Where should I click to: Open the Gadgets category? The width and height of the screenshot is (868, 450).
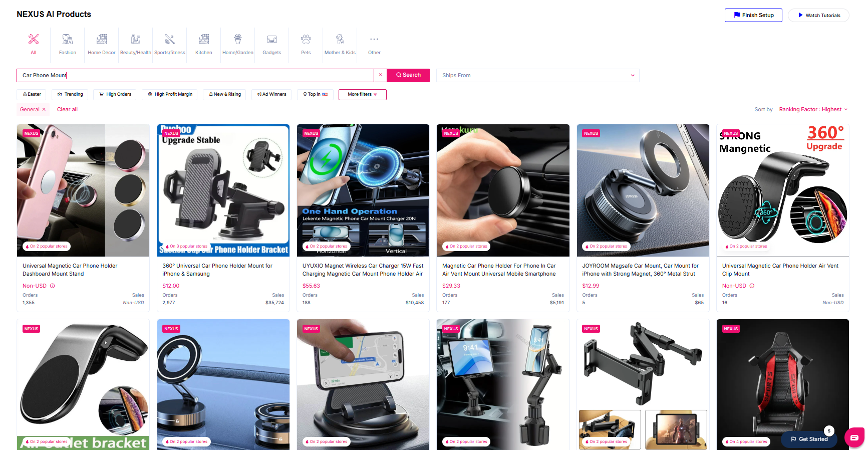(272, 44)
